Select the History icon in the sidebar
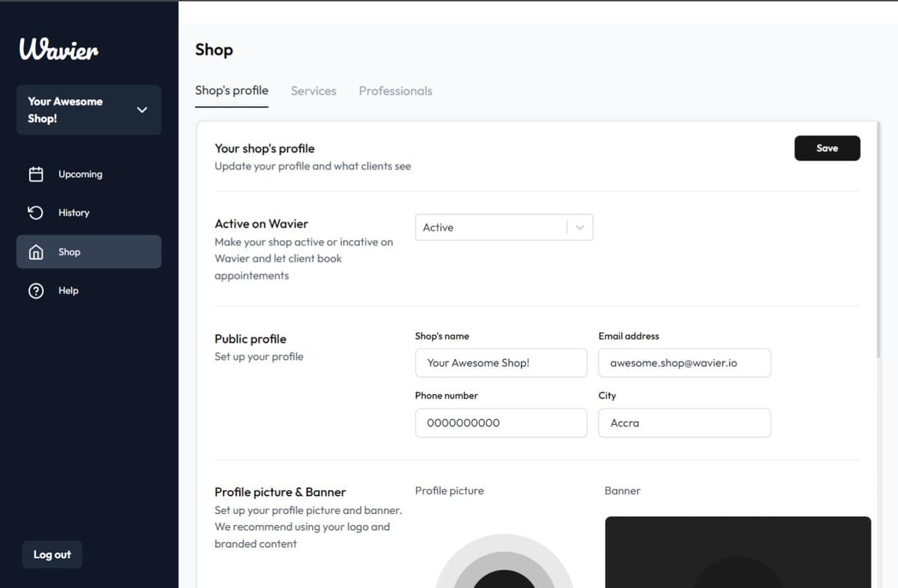Screen dimensions: 898x588 pyautogui.click(x=36, y=212)
